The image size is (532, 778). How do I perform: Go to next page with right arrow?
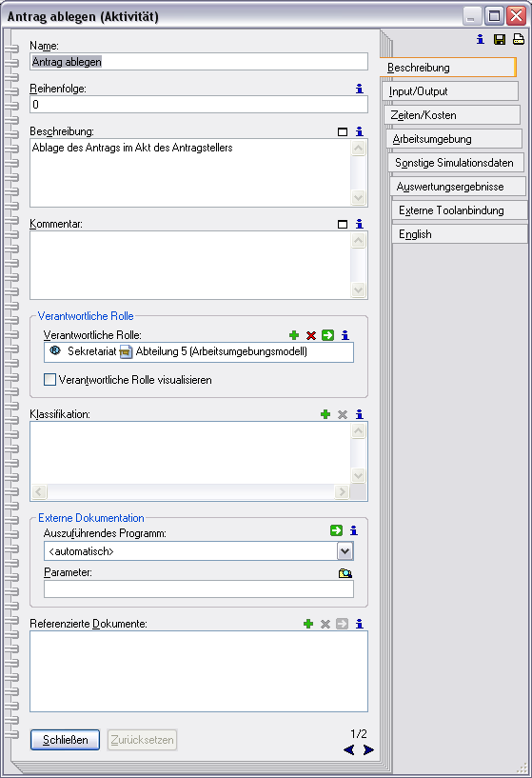click(368, 749)
